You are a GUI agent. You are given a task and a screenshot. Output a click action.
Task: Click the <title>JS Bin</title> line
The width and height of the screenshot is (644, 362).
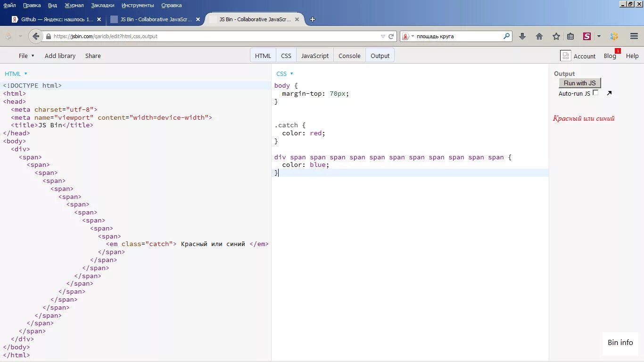(x=52, y=125)
